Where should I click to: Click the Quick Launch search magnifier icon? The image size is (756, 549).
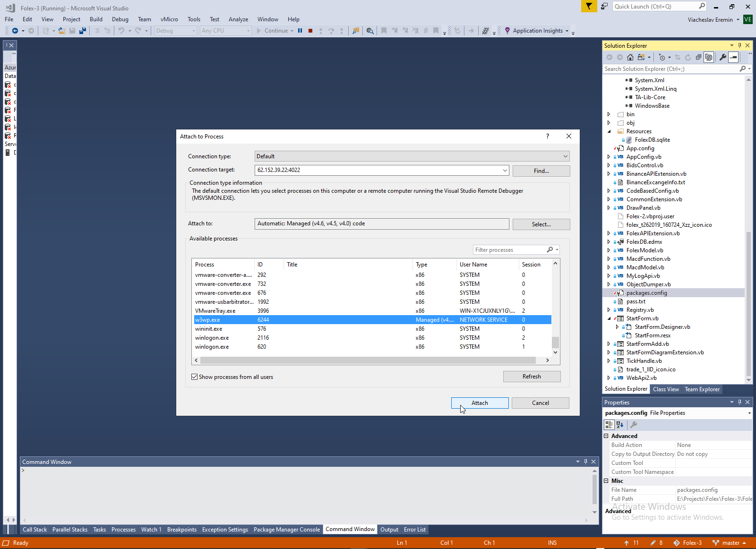[x=702, y=6]
